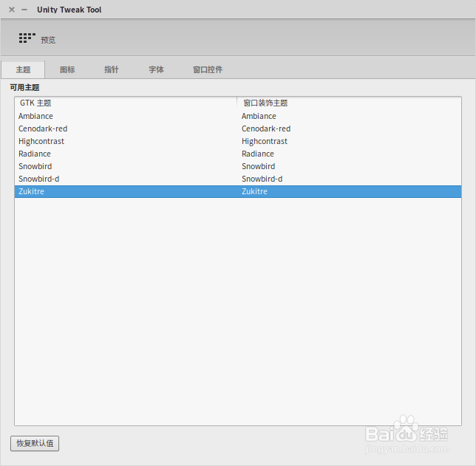
Task: Switch to the 主题 tab
Action: [23, 69]
